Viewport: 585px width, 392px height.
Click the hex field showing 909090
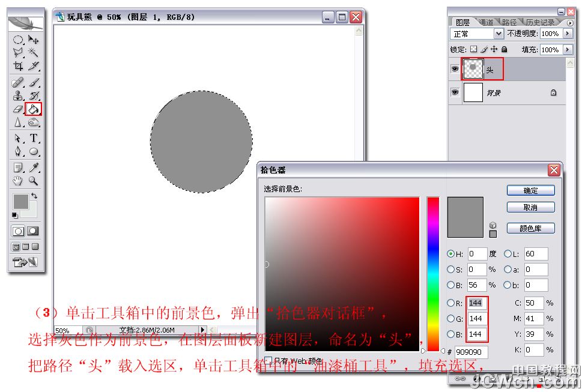[471, 352]
